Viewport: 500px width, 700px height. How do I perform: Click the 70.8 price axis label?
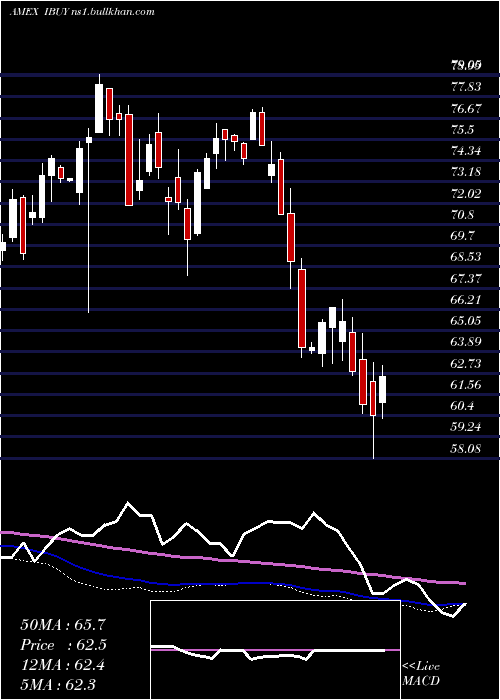pos(463,215)
